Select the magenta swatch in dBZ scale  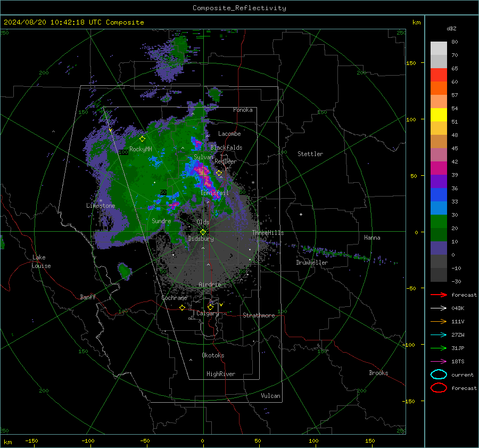(439, 168)
